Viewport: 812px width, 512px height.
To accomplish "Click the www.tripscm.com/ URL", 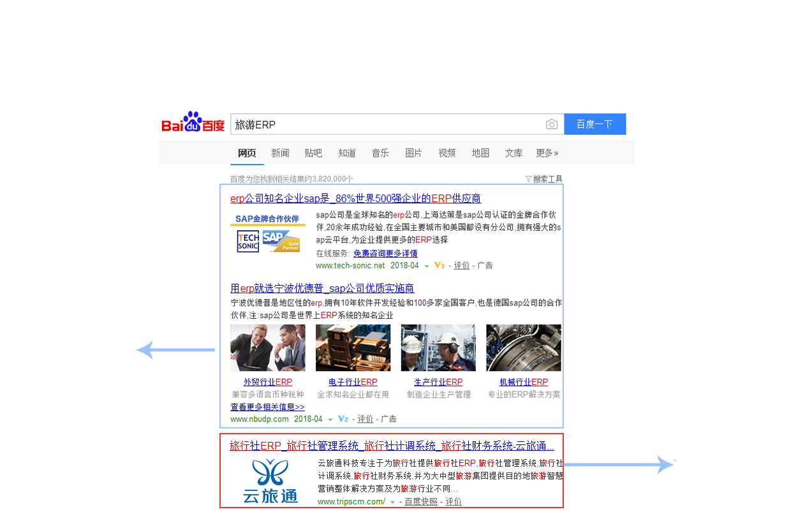I will 351,502.
